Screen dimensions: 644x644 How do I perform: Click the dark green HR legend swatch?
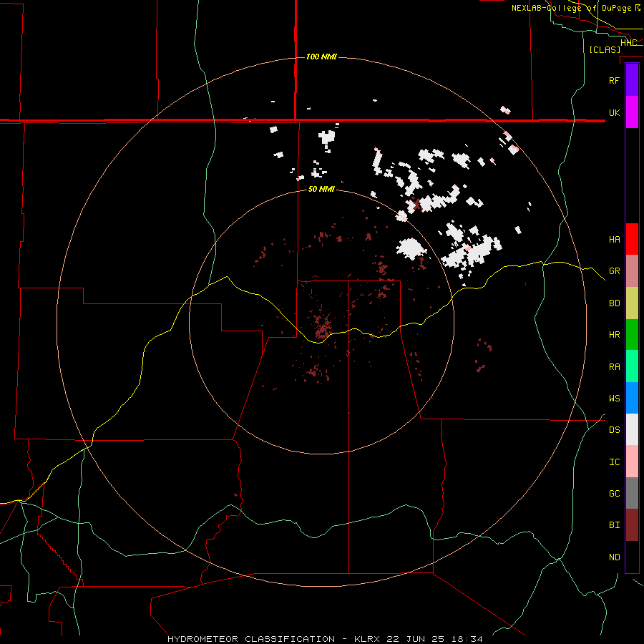click(632, 335)
